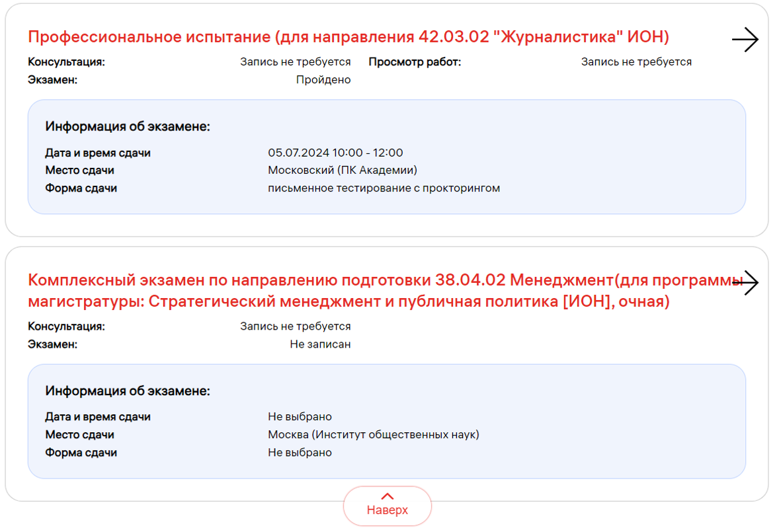Viewport: 775px width, 532px height.
Task: Click Экзамен label in Менеджмент card
Action: pos(52,344)
